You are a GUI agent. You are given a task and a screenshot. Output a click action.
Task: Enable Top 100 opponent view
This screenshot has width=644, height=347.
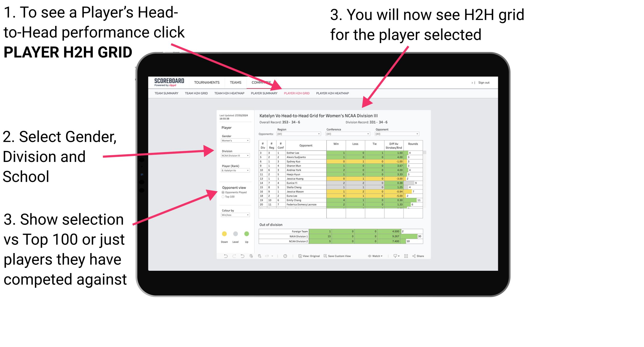pyautogui.click(x=224, y=197)
